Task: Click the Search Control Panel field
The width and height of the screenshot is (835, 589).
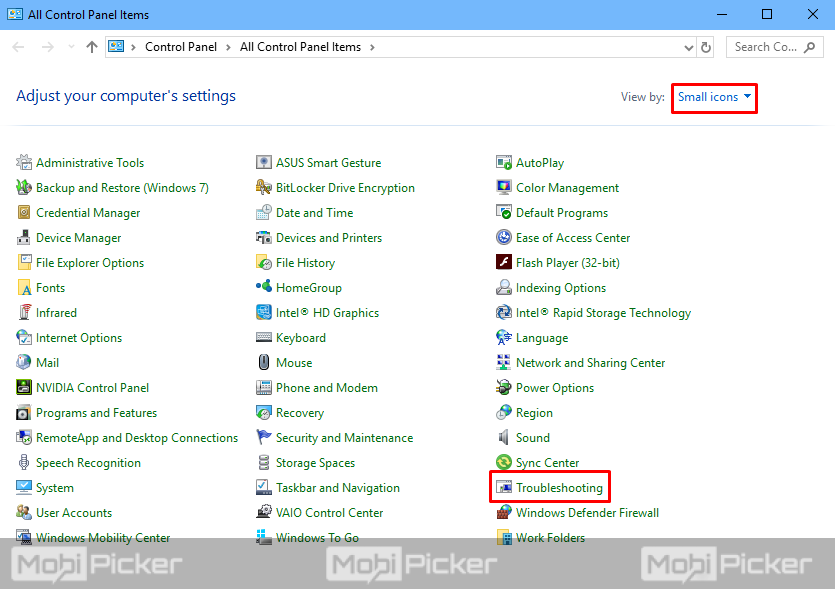Action: (x=775, y=47)
